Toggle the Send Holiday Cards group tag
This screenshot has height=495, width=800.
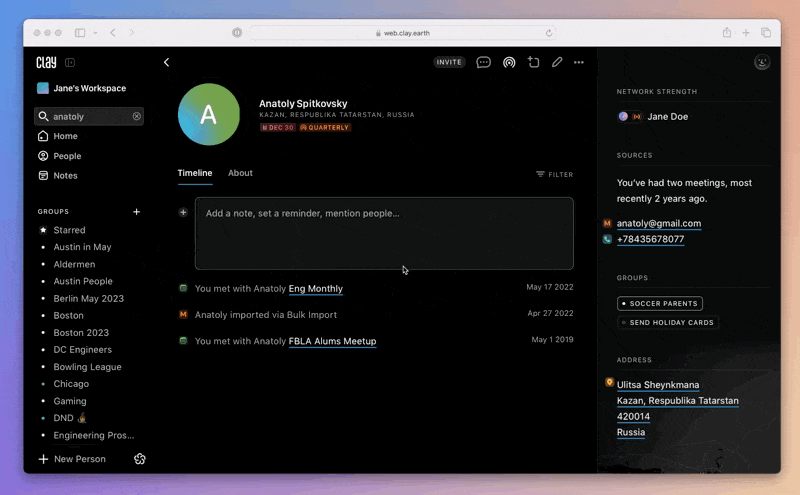(x=667, y=322)
